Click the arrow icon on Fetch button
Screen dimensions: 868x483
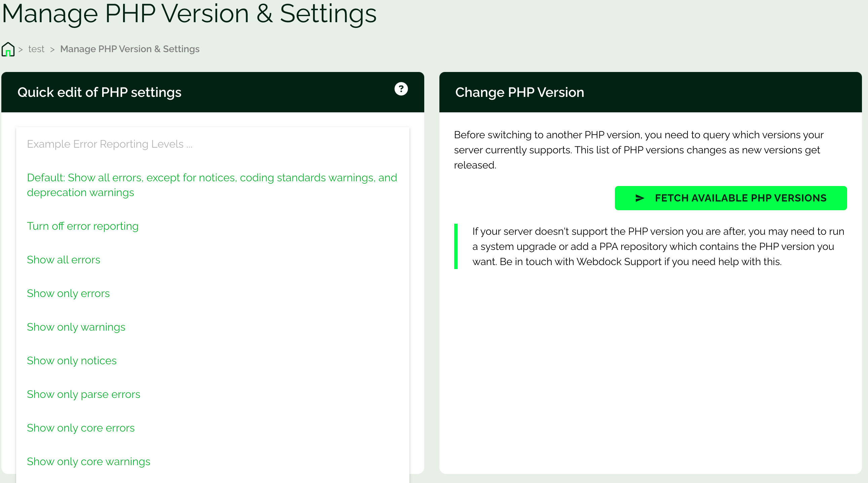(639, 198)
